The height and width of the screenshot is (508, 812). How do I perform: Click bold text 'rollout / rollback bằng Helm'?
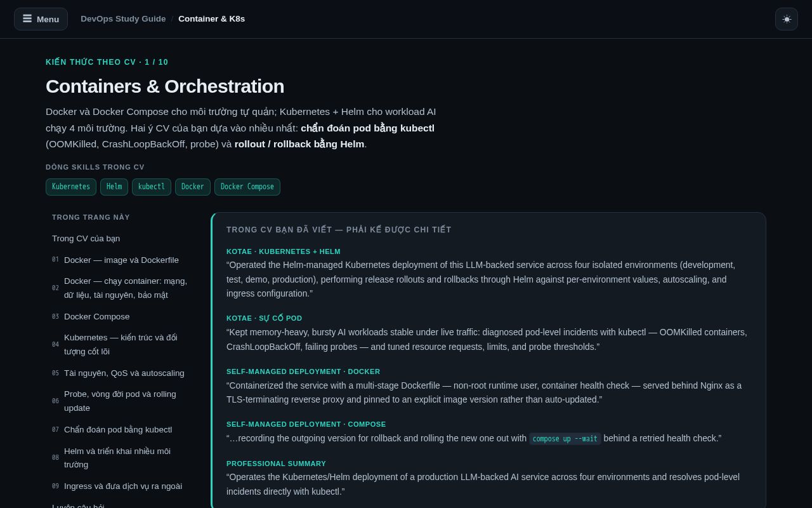[x=299, y=144]
